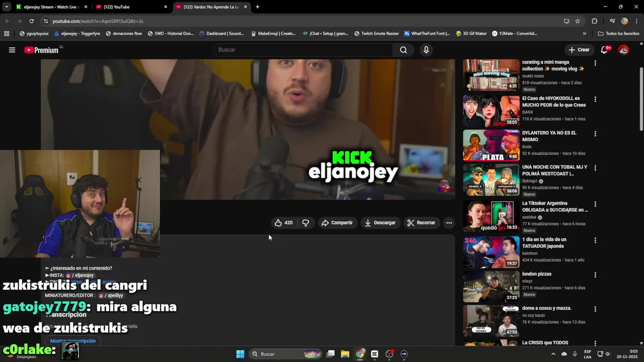
Task: Open 'donaciones flow' bookmark
Action: 124,34
